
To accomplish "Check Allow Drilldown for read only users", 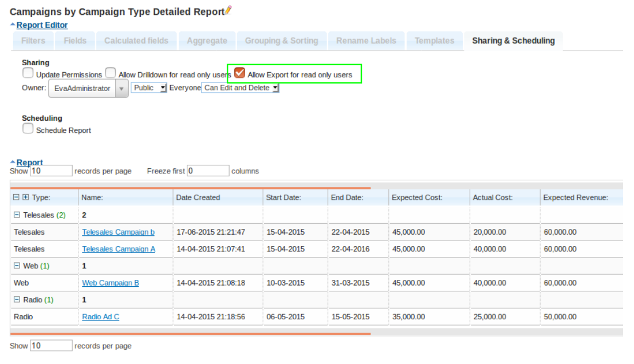I will tap(111, 73).
